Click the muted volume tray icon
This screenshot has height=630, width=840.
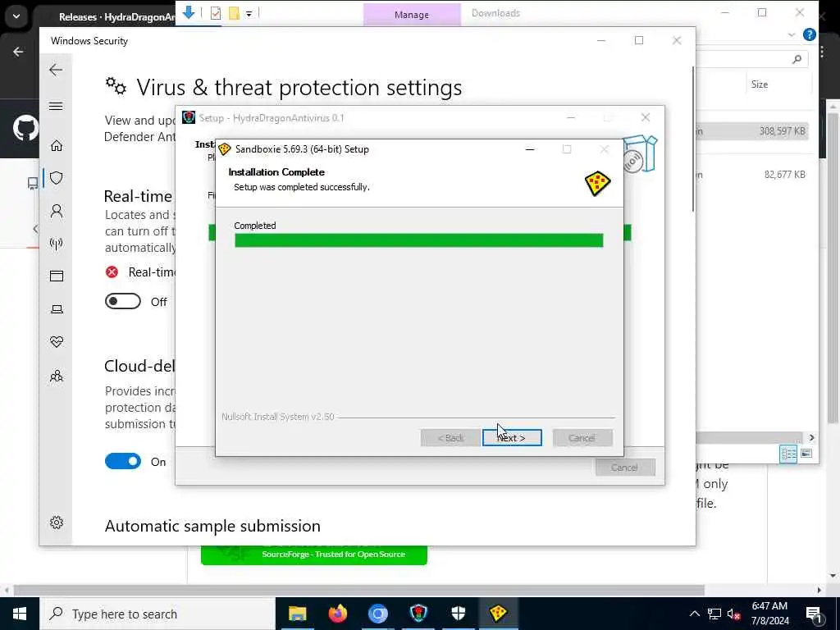click(734, 614)
